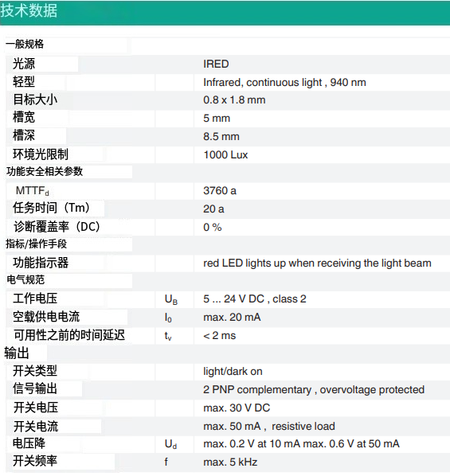Click the 8.5 mm slot depth value
This screenshot has height=476, width=450.
point(221,136)
